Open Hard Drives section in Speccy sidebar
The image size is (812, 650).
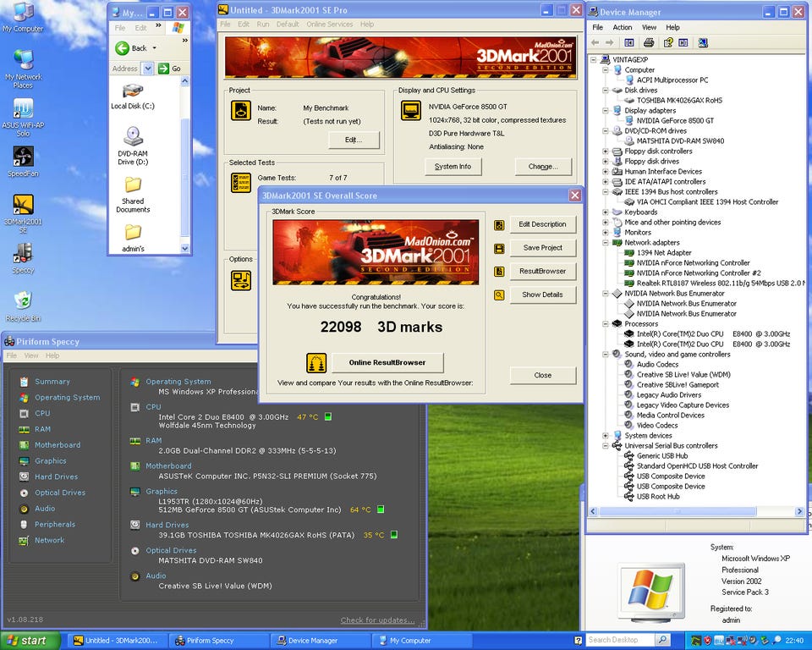(x=56, y=476)
